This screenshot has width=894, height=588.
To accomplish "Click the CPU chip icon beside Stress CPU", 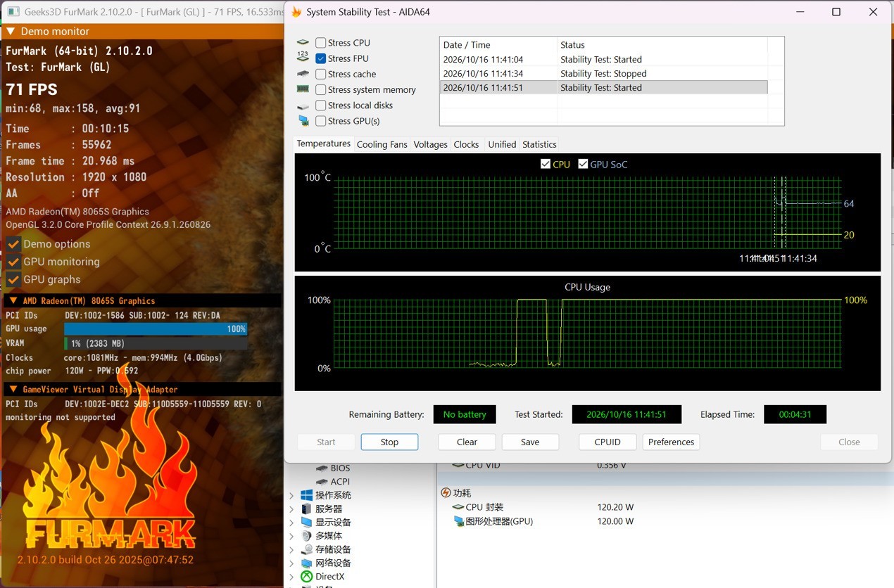I will point(303,43).
